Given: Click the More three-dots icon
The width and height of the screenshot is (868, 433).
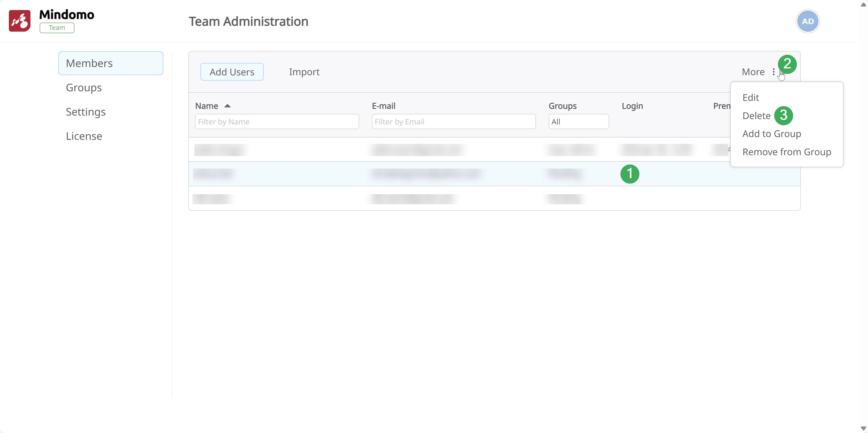Looking at the screenshot, I should pos(774,72).
